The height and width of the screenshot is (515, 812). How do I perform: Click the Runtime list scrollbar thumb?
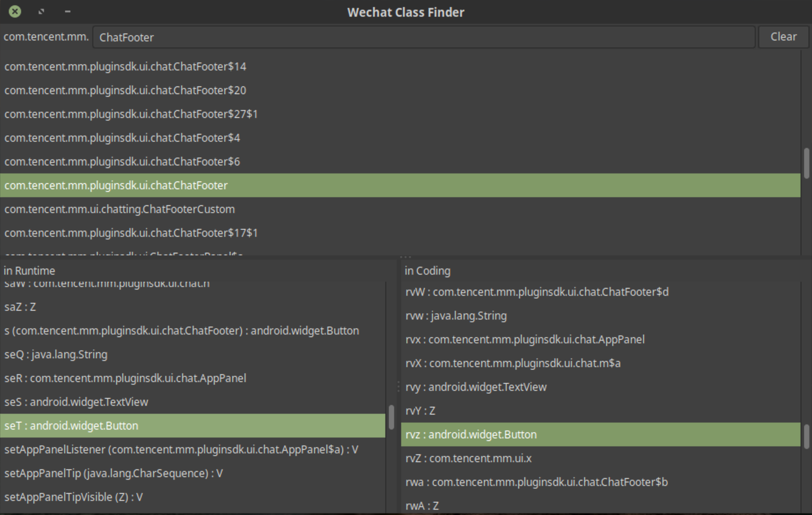click(391, 417)
